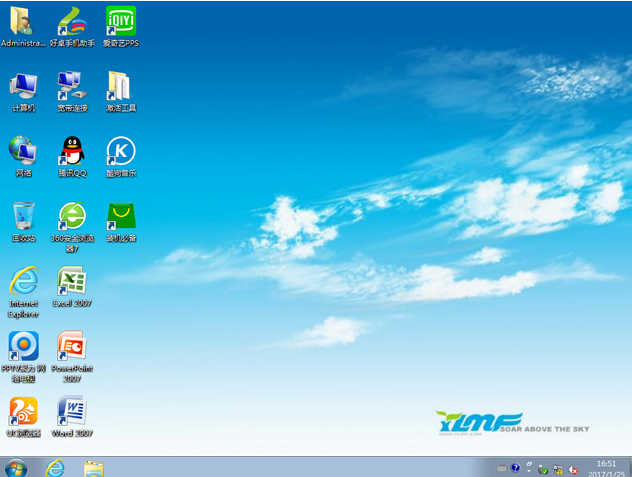This screenshot has height=477, width=632.
Task: Select the Computer desktop icon
Action: (x=23, y=86)
